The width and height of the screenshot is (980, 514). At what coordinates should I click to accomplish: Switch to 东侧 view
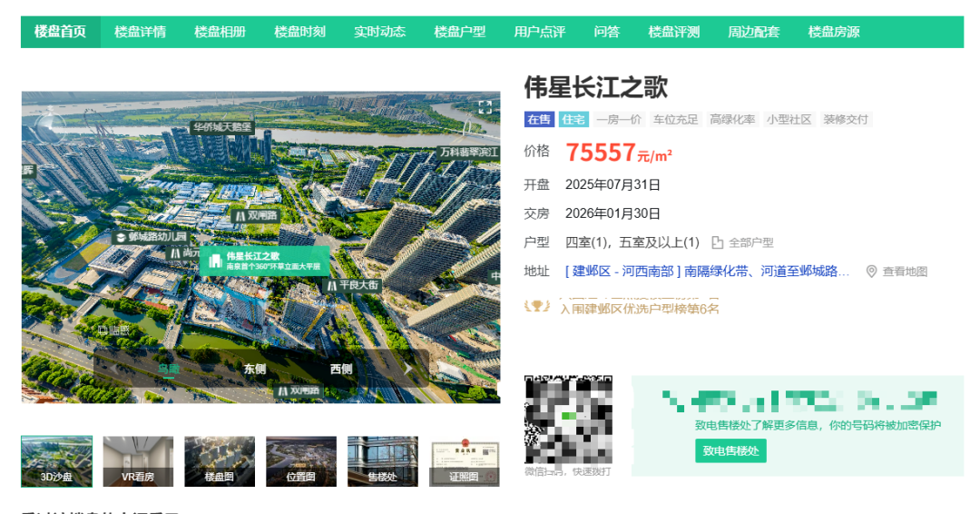point(255,369)
